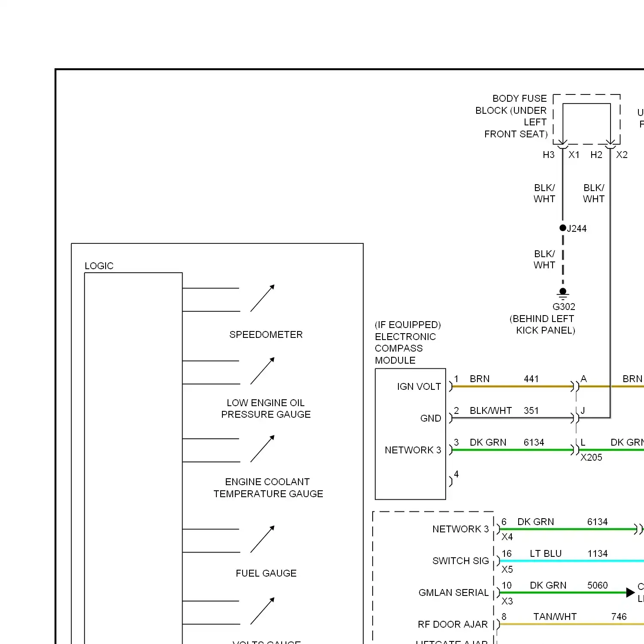Click the X5 connector label

(x=507, y=569)
